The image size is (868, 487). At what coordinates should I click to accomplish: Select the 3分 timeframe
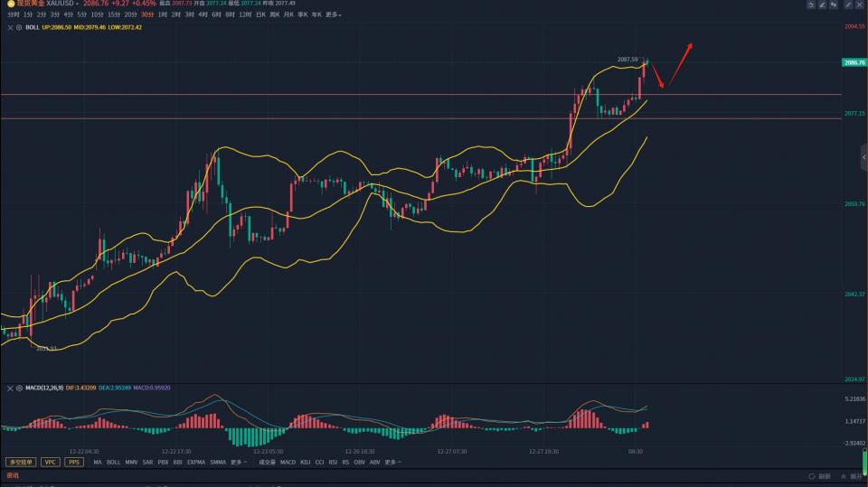(x=55, y=15)
